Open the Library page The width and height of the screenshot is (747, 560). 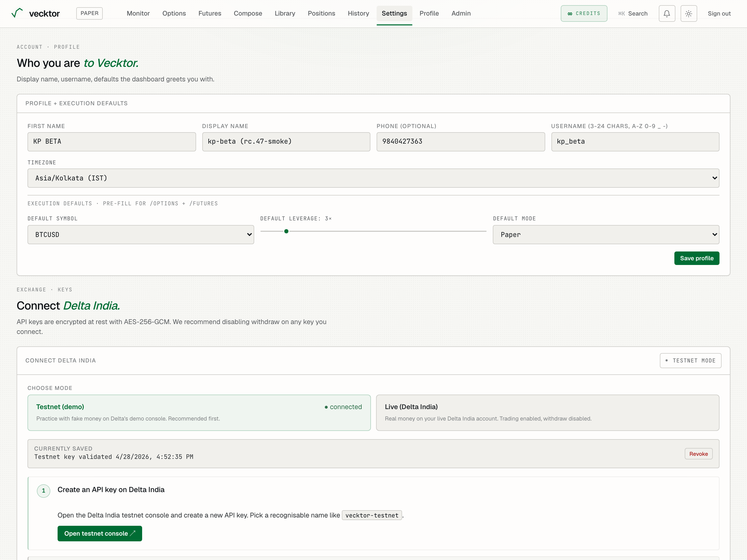[285, 13]
